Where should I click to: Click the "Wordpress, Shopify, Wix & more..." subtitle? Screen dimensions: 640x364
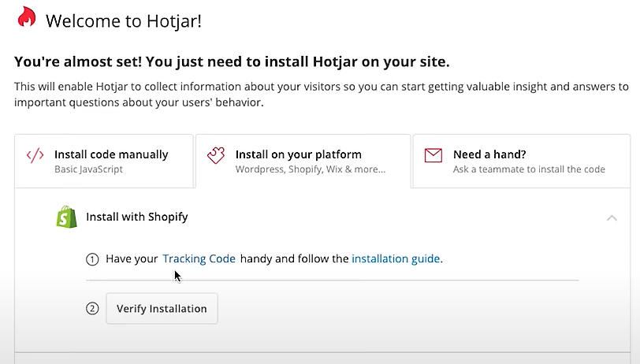tap(311, 169)
